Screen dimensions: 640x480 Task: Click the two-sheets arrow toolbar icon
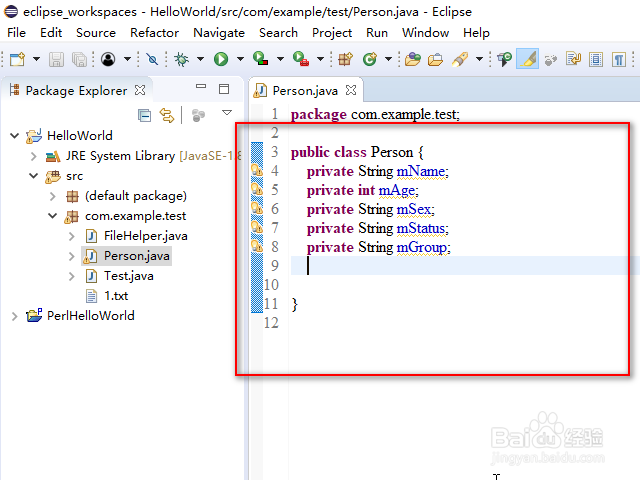pos(573,59)
